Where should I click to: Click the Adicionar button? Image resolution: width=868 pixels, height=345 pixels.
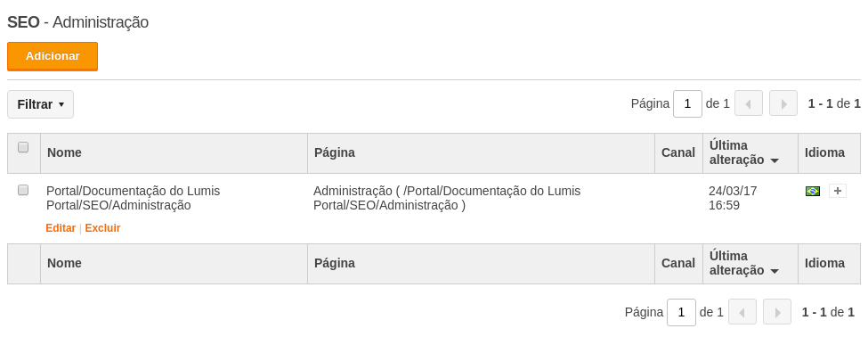[53, 56]
